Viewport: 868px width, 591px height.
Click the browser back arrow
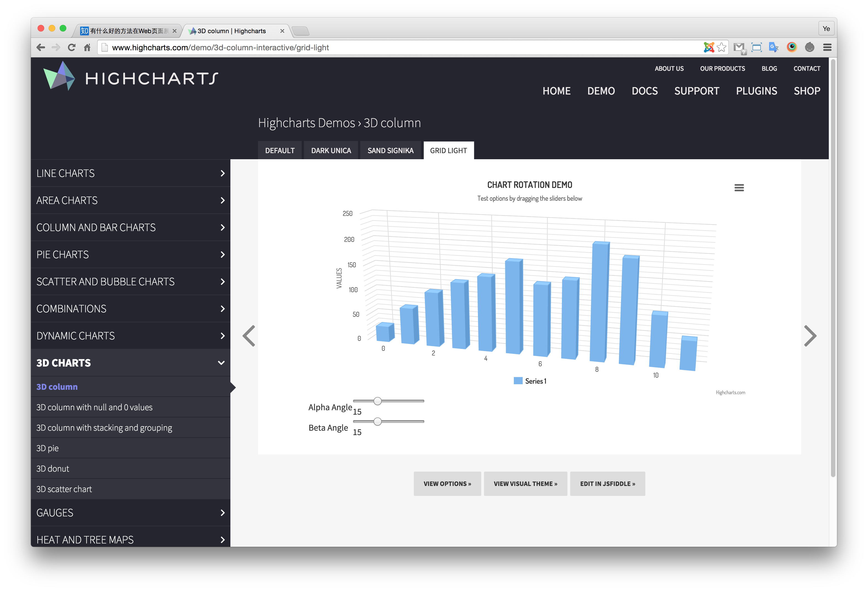click(41, 48)
